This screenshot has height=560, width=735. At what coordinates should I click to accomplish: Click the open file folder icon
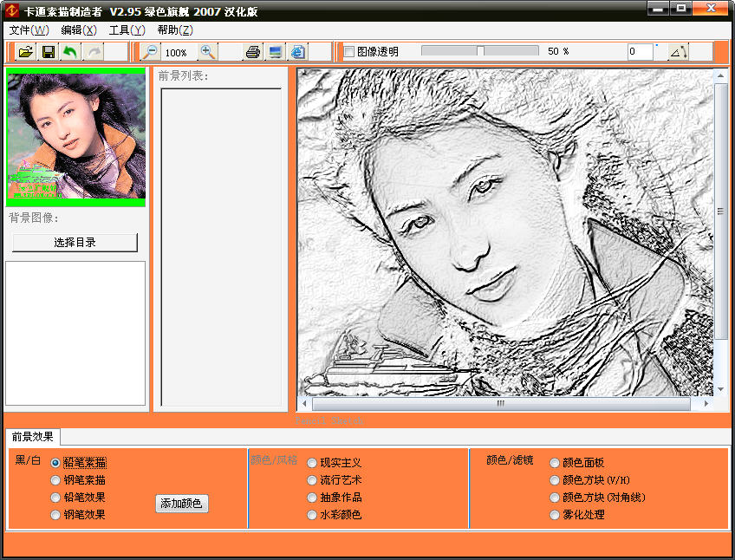[25, 52]
